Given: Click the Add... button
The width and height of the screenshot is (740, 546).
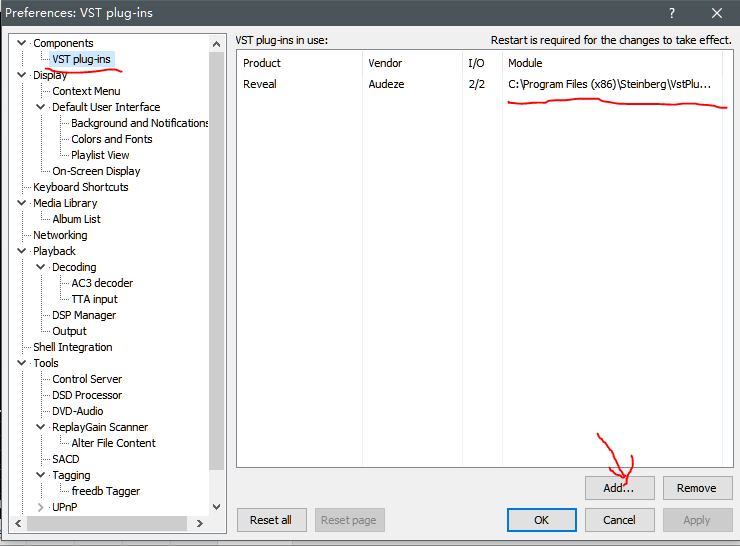Looking at the screenshot, I should (619, 488).
